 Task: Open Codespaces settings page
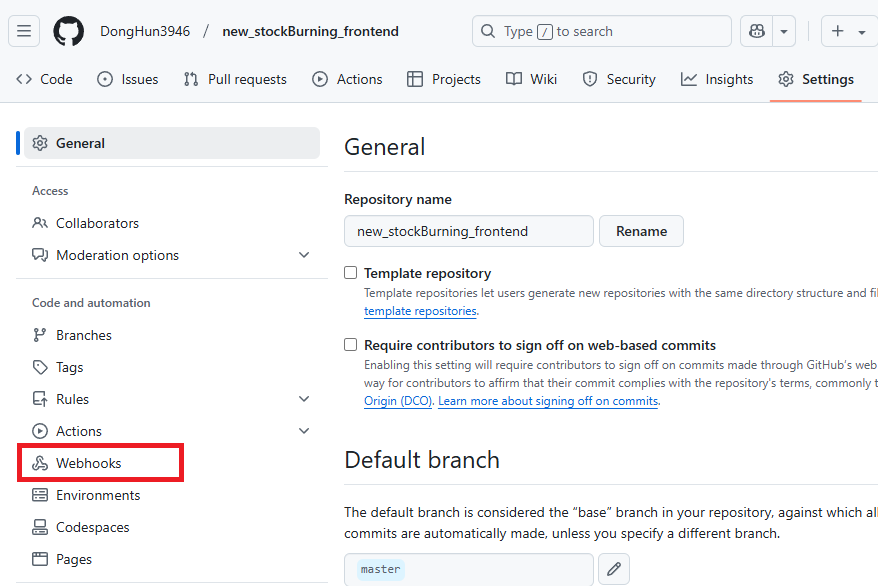(172, 527)
